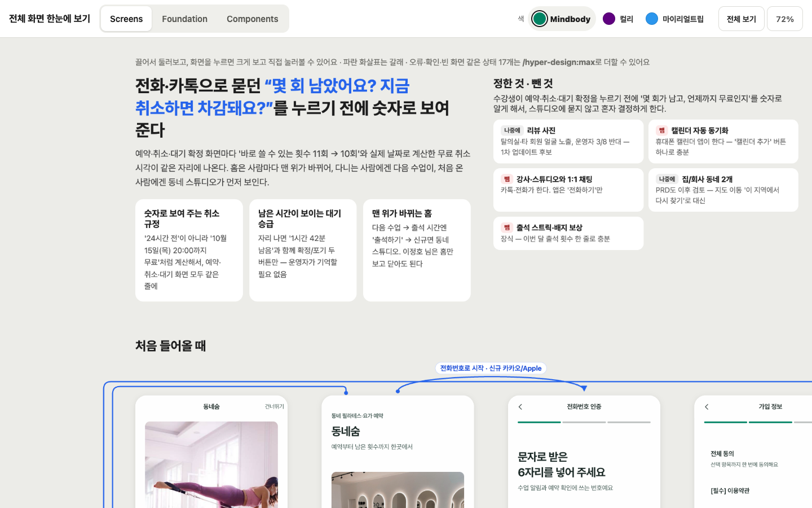Click the back arrow on 가입 정보 screen
The height and width of the screenshot is (508, 812).
click(x=707, y=406)
